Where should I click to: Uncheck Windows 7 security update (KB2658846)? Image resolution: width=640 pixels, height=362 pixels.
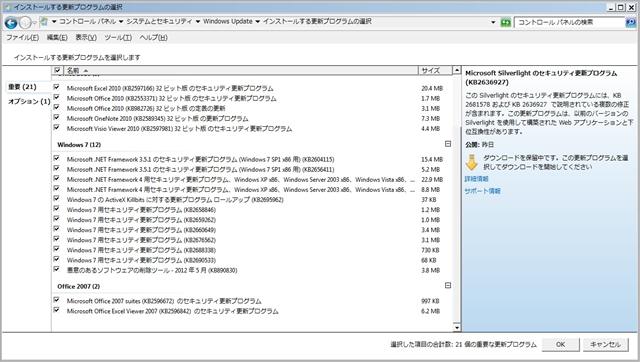coord(56,209)
